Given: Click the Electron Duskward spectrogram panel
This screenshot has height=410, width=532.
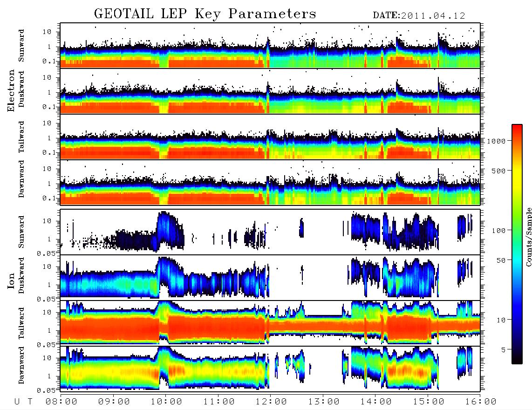Looking at the screenshot, I should (x=270, y=91).
